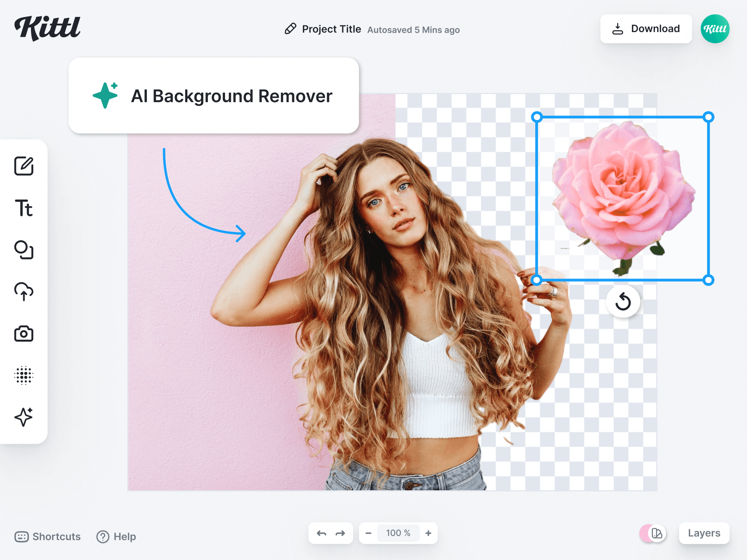The image size is (747, 560).
Task: Open the edit/templates tool in sidebar
Action: coord(24,166)
